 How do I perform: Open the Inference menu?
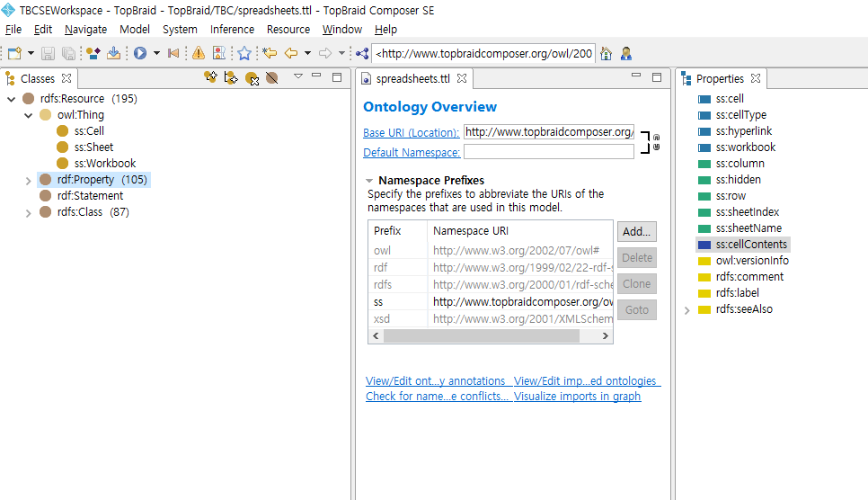click(232, 30)
